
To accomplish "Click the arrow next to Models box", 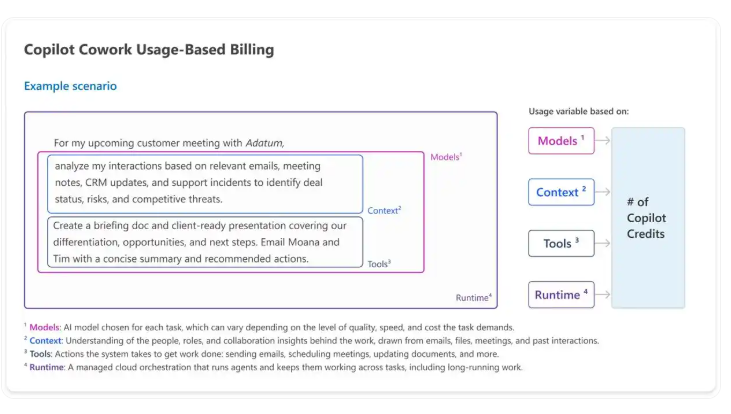I will click(x=603, y=140).
